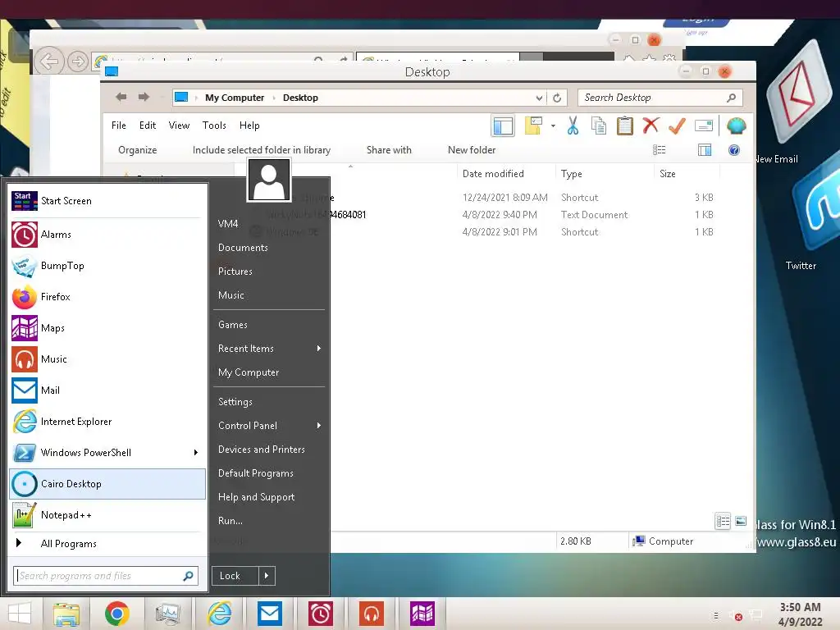Click the Lock button
Viewport: 840px width, 630px height.
pos(235,576)
